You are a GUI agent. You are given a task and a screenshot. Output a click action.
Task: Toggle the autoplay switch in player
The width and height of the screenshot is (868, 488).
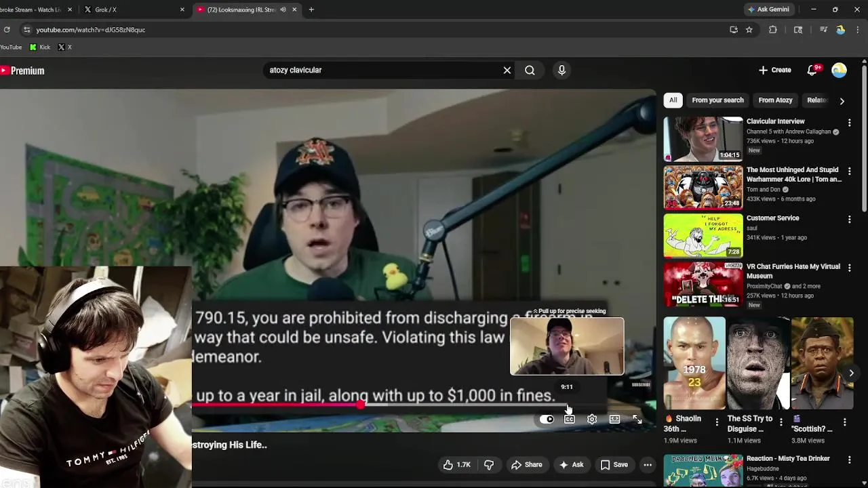click(547, 420)
